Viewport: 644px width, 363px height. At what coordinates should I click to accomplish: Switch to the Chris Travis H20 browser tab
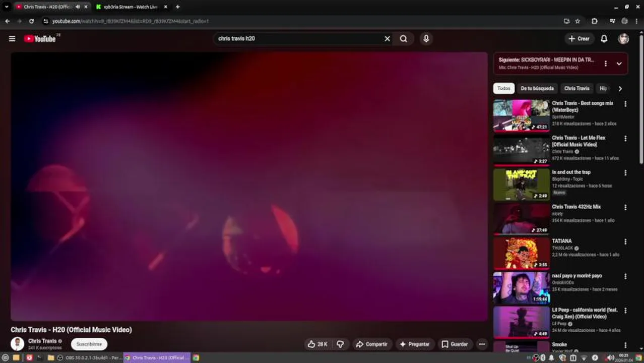coord(48,7)
